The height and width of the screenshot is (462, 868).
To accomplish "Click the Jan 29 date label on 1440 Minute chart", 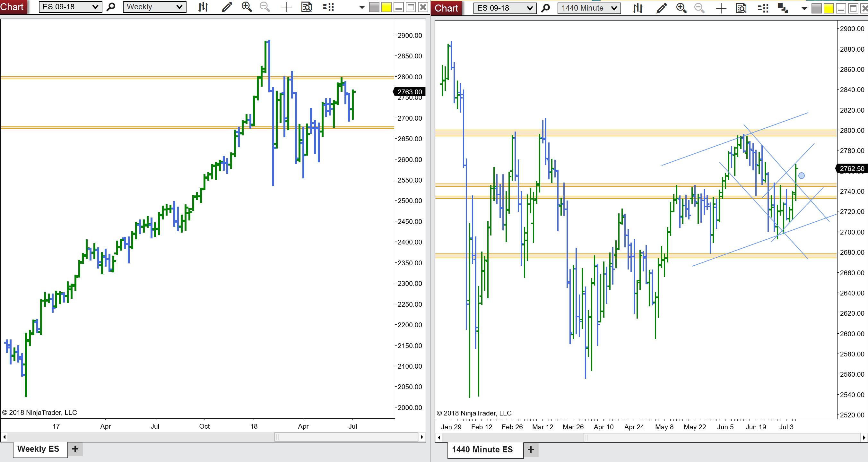I will point(451,427).
